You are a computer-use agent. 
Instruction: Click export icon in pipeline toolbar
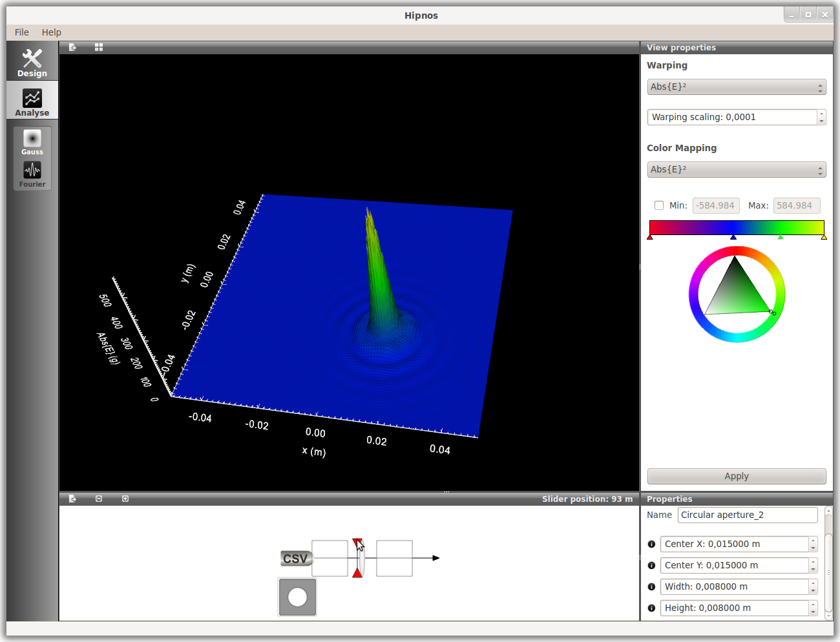[72, 499]
